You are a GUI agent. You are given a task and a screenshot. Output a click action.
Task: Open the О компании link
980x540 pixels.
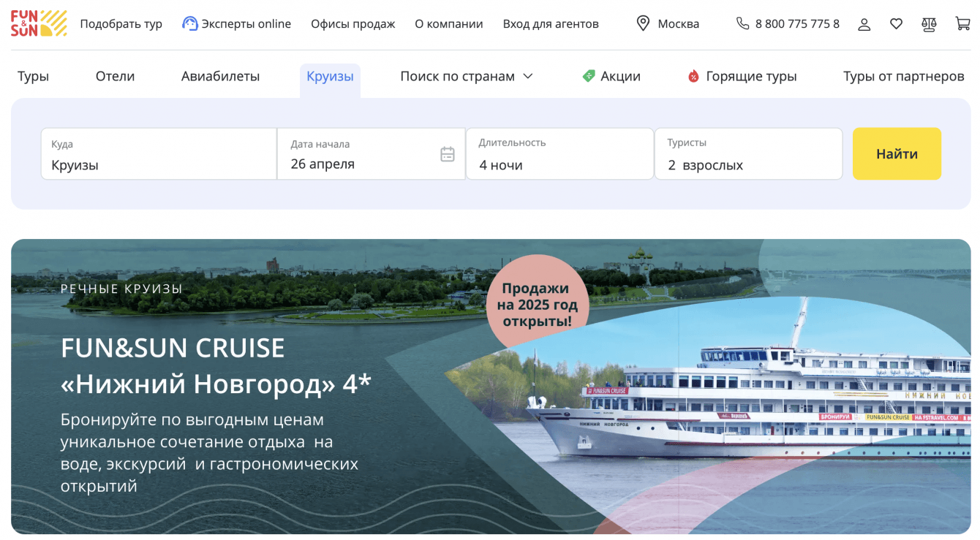click(x=449, y=24)
